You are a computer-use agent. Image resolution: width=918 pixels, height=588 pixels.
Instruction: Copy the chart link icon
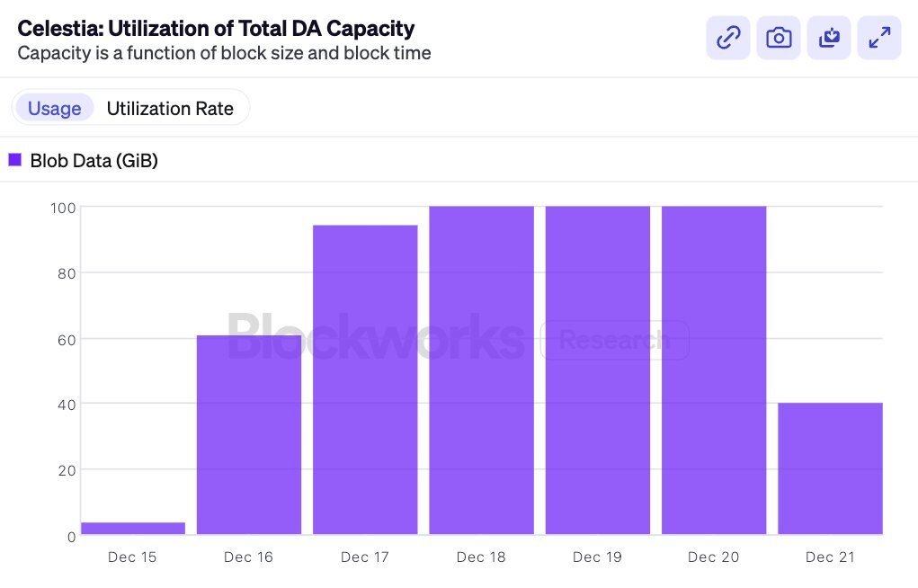point(727,38)
